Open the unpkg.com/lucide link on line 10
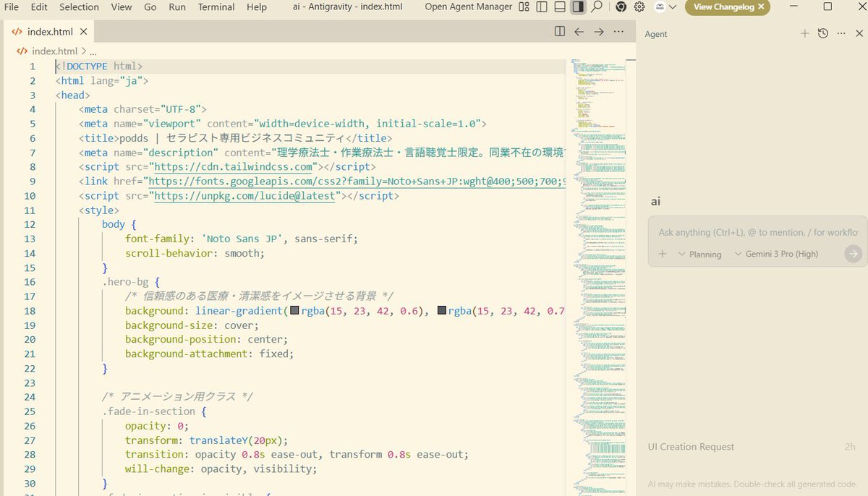 (x=245, y=196)
